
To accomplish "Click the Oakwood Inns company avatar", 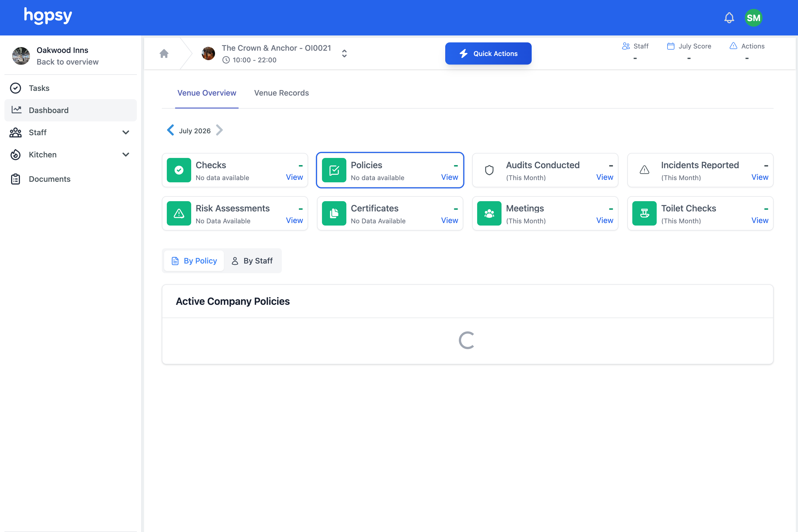I will [21, 56].
